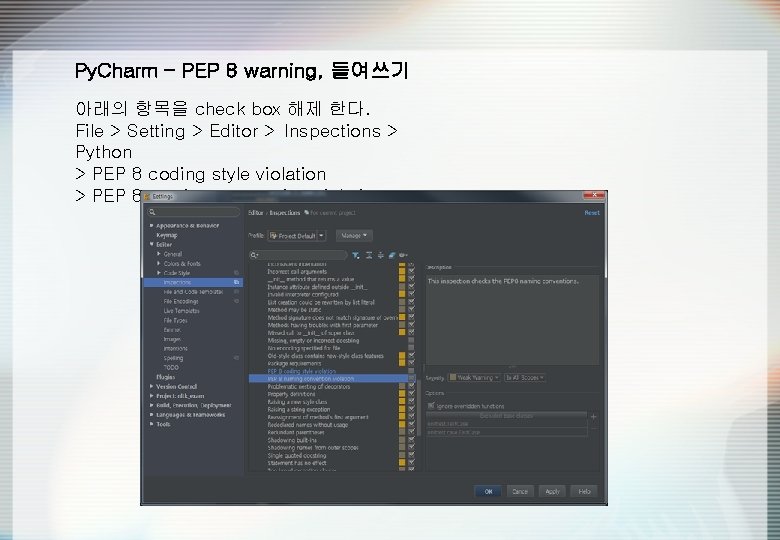Click the settings sidebar search field
This screenshot has width=780, height=540.
point(194,212)
